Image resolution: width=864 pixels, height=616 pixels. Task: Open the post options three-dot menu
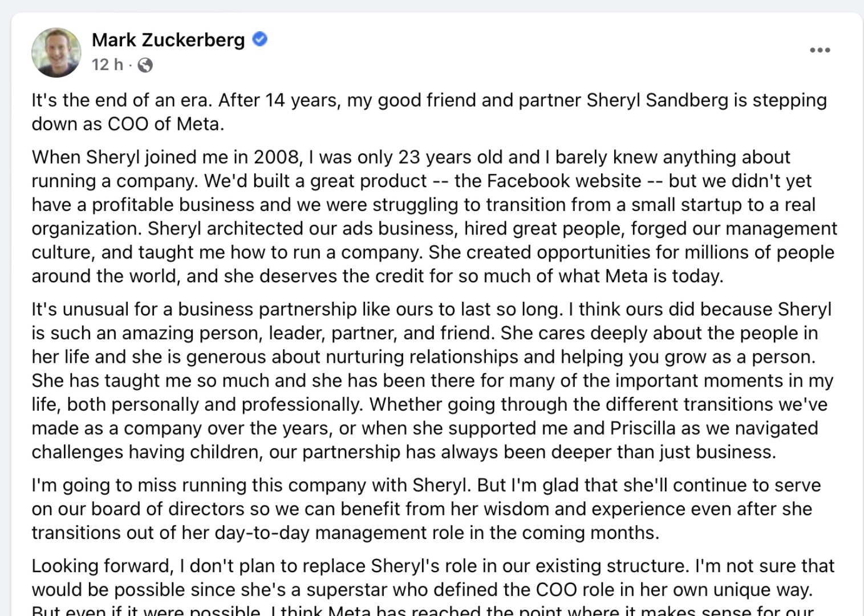[x=820, y=50]
